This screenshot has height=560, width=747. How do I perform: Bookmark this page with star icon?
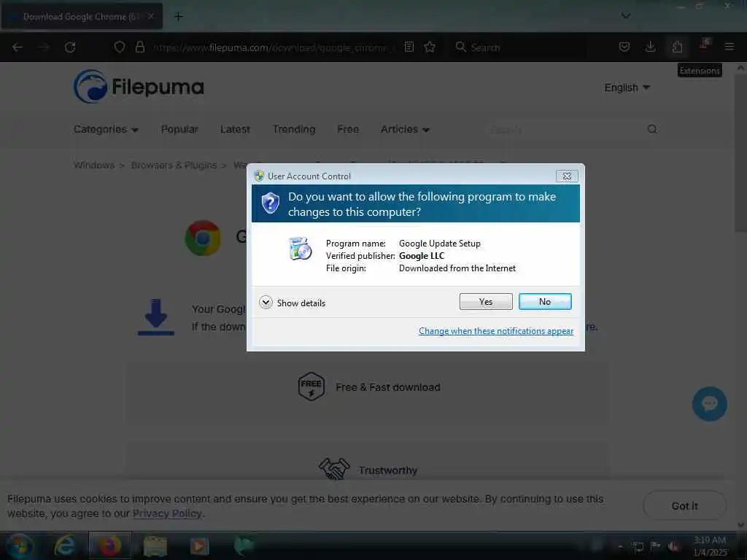[x=430, y=47]
